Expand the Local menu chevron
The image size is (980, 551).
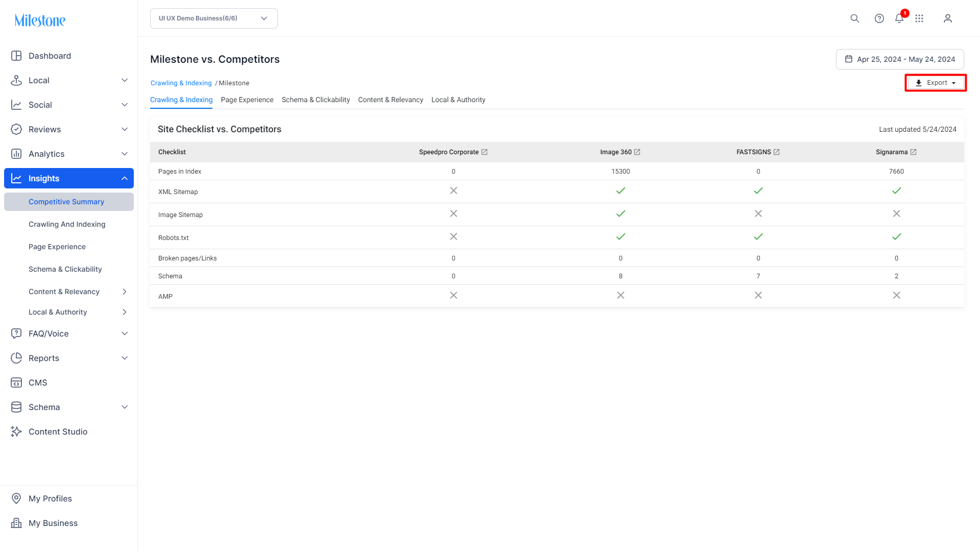[x=125, y=80]
